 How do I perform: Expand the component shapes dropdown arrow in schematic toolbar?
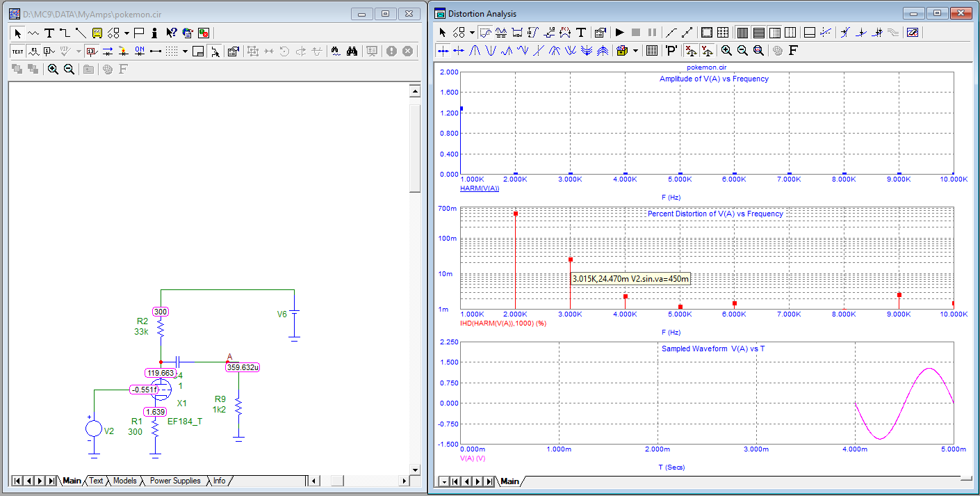[127, 33]
